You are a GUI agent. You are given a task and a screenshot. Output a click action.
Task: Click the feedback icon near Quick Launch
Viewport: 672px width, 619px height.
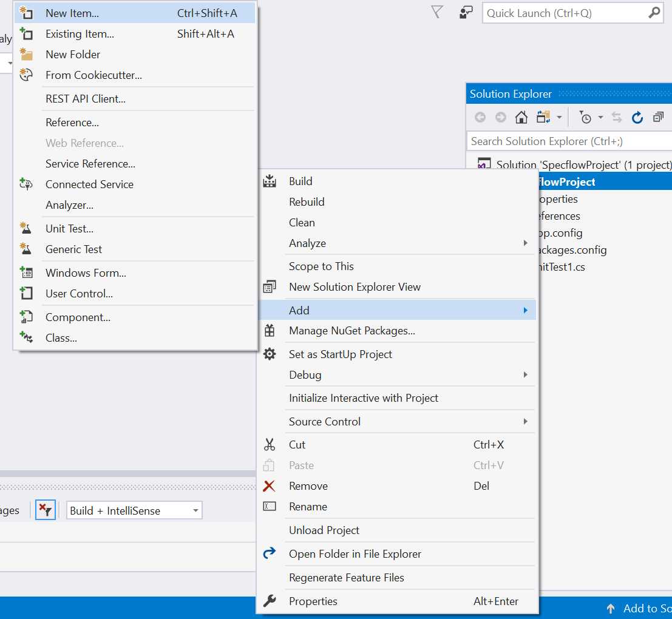click(466, 12)
